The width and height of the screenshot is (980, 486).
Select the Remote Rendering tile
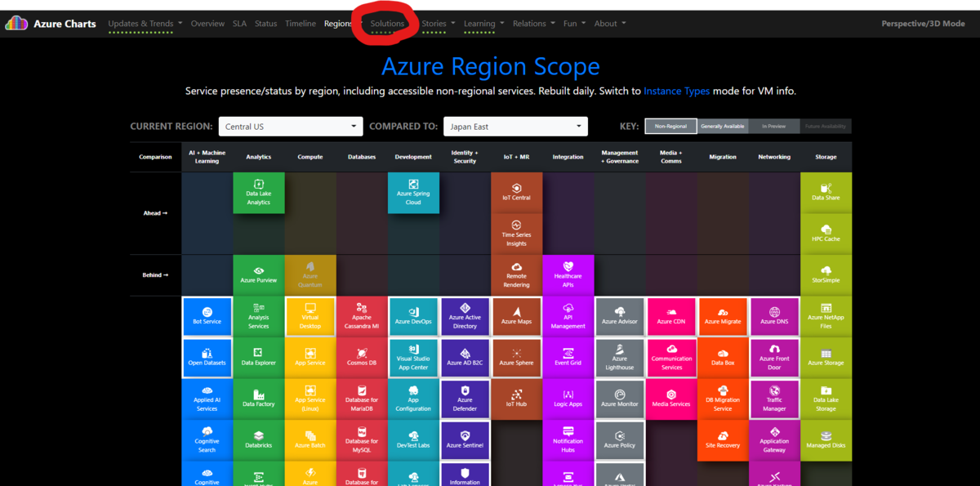click(516, 275)
